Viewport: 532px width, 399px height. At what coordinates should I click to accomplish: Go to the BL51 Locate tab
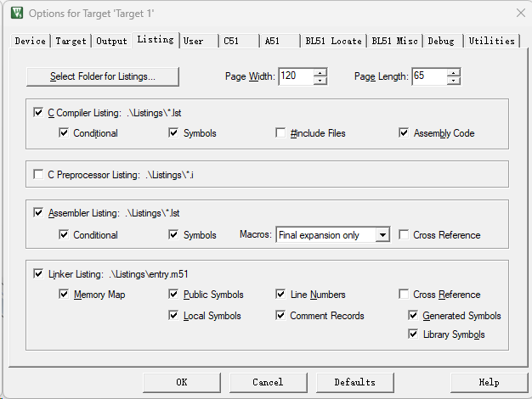(x=333, y=41)
